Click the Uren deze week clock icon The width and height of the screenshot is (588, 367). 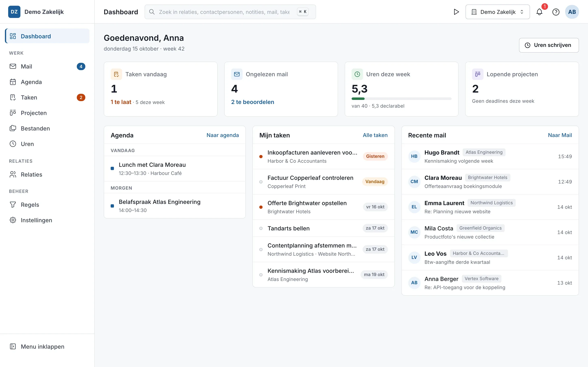click(x=357, y=74)
